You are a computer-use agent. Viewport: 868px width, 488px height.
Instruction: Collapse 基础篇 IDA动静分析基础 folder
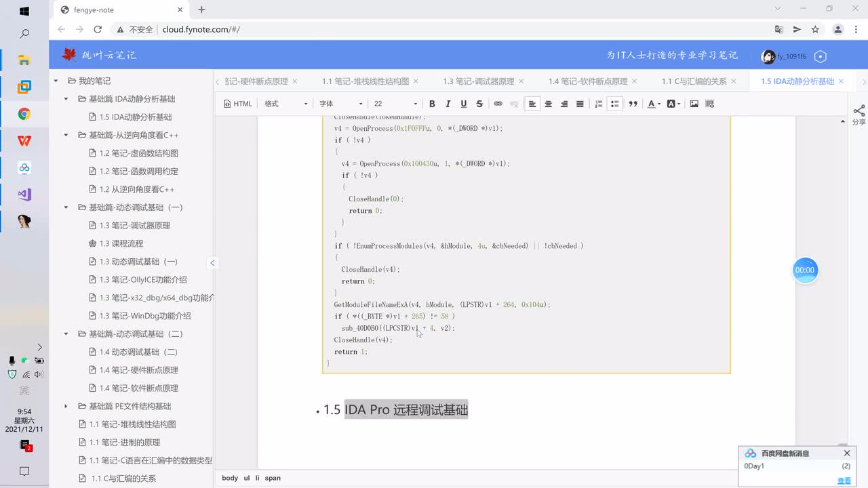coord(66,99)
